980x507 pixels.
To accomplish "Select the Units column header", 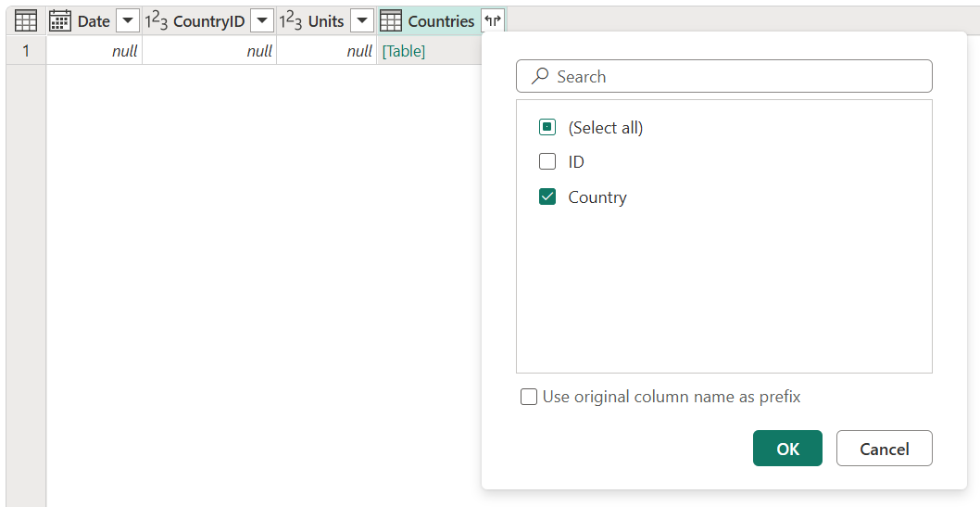I will point(326,21).
